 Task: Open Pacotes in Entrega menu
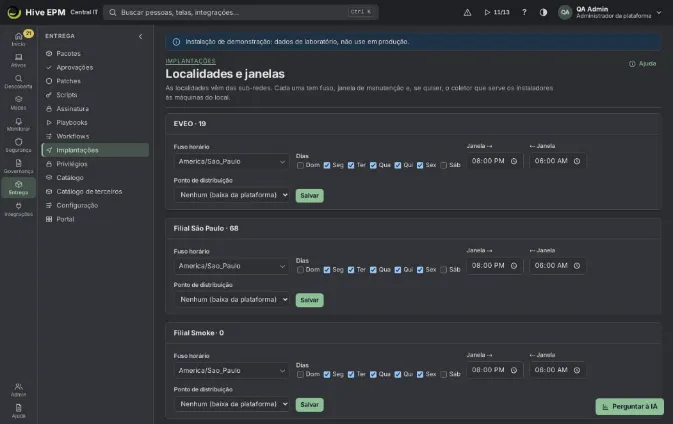coord(95,54)
